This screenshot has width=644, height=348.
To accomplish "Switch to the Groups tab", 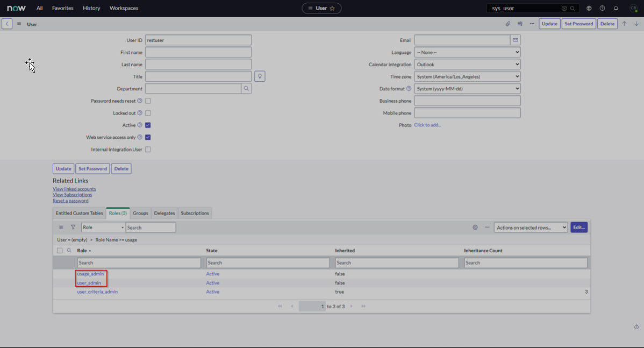I will point(140,213).
